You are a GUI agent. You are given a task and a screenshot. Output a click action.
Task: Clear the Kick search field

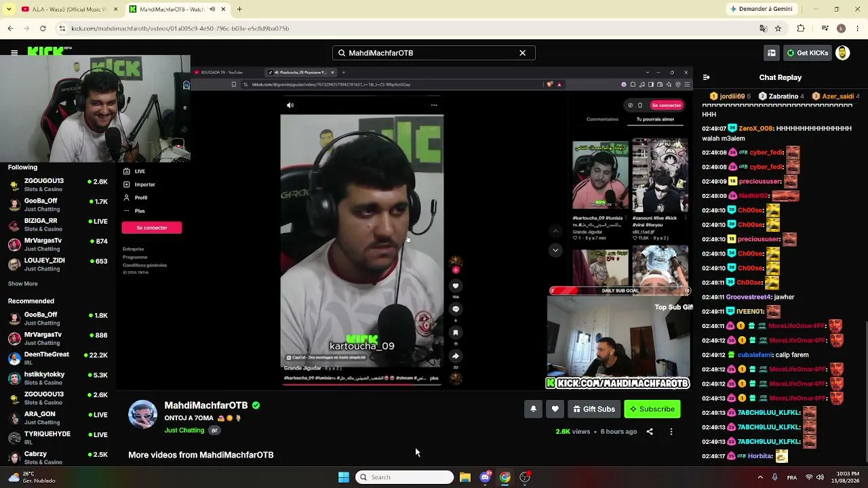pyautogui.click(x=522, y=53)
